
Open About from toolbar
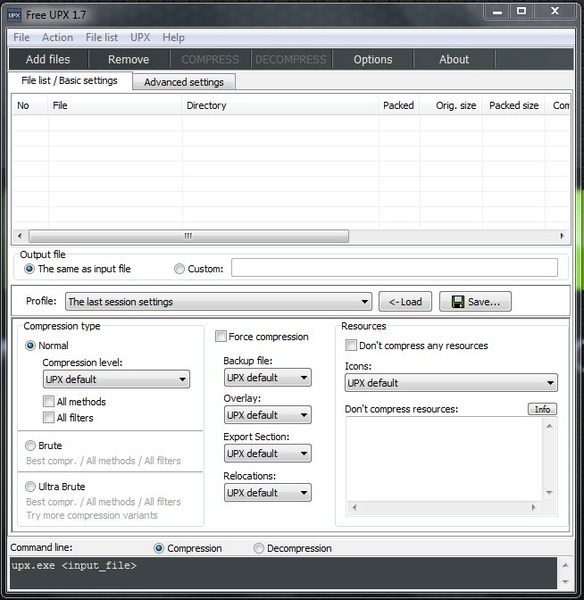pyautogui.click(x=454, y=60)
